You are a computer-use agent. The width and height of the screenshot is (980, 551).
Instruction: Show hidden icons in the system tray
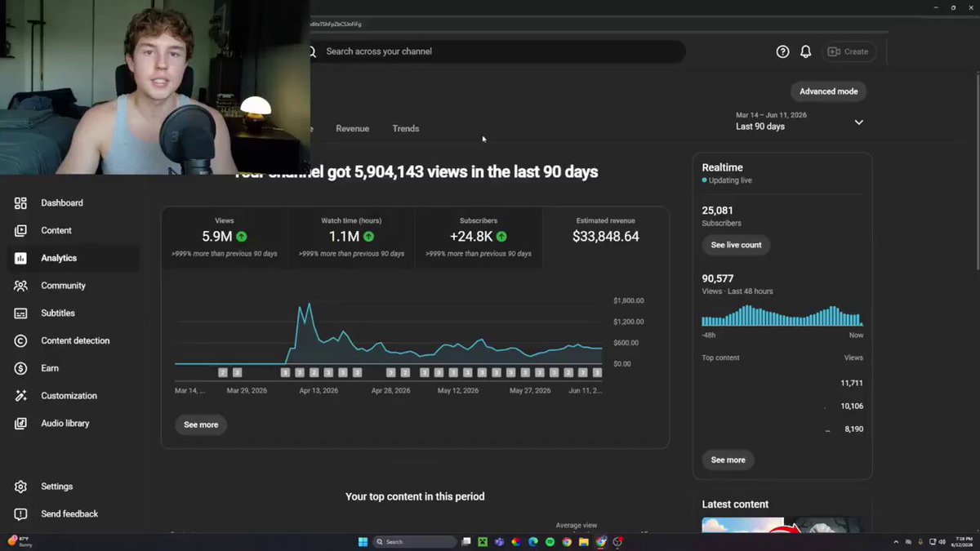click(896, 542)
